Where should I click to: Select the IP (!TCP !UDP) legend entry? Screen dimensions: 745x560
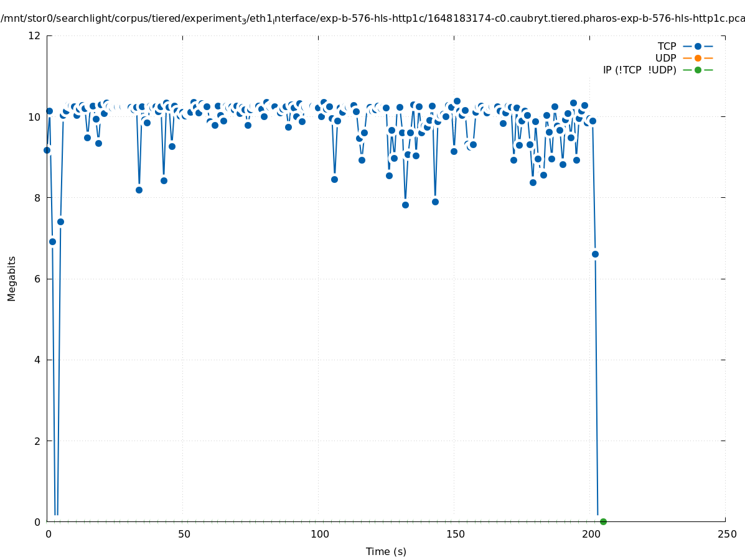(639, 70)
